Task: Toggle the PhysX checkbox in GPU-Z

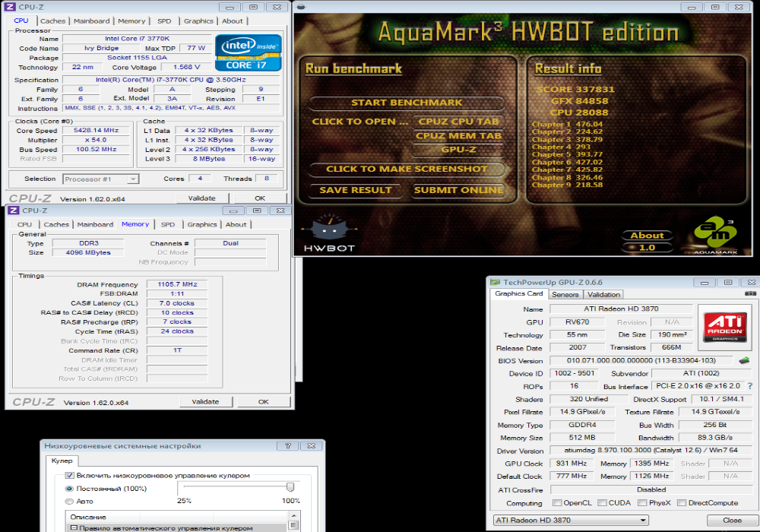Action: tap(642, 503)
